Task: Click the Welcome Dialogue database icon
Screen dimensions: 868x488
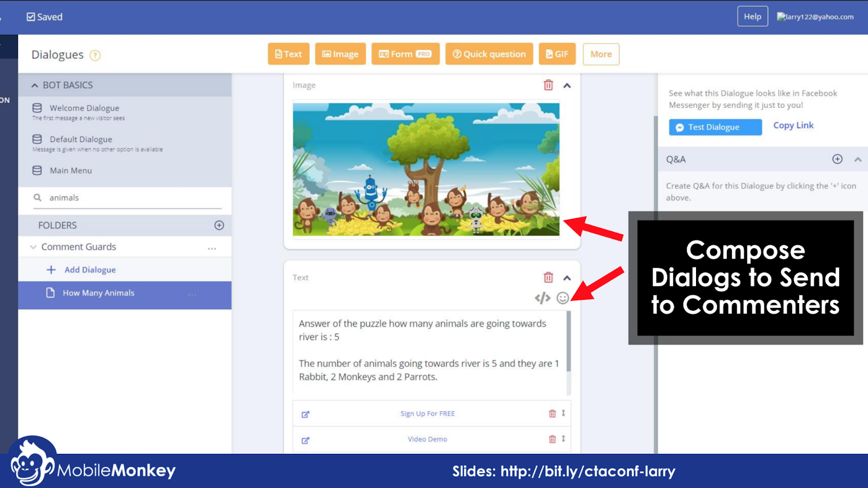Action: click(37, 108)
